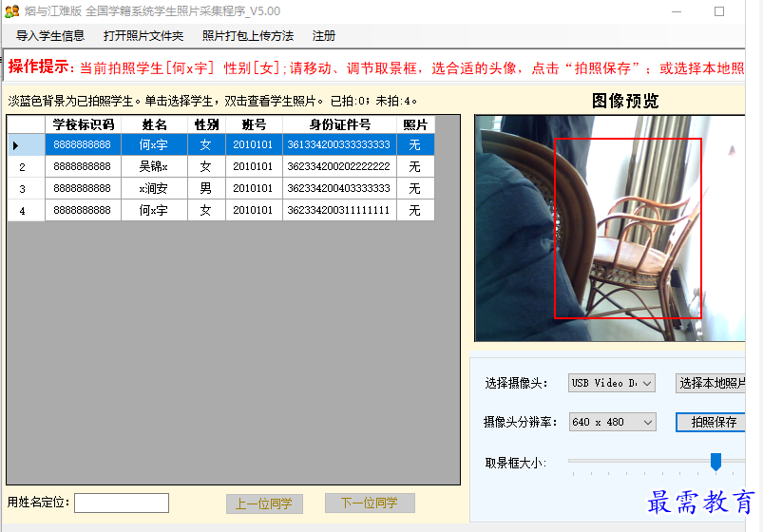Maximize the photo collection window
Screen dimensions: 763x532
coord(719,11)
